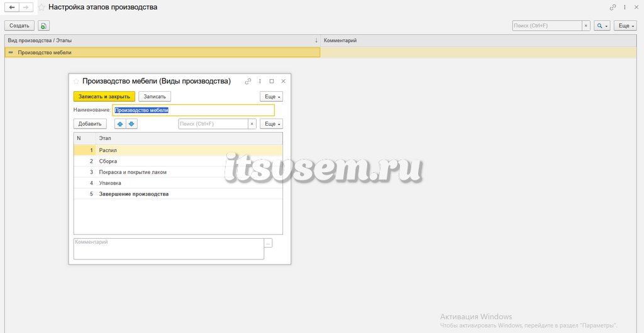Add dialog Производство мебели to favorites

click(76, 81)
